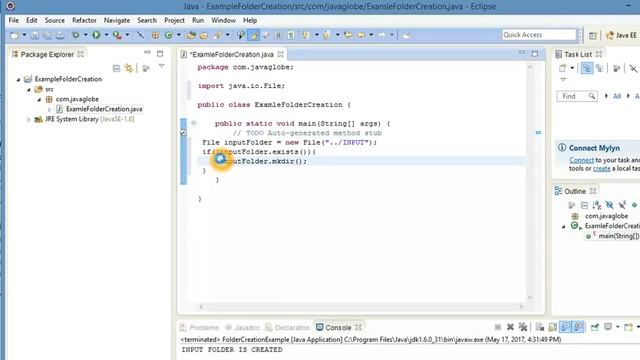Click the New Java Package icon
This screenshot has width=640, height=360.
tap(155, 36)
